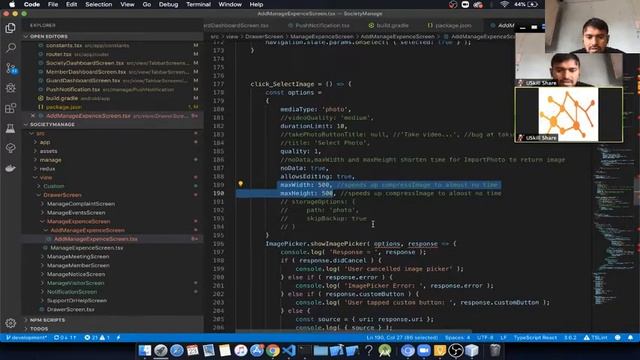Open the File menu
Viewport: 640px width, 360px height.
pos(53,4)
